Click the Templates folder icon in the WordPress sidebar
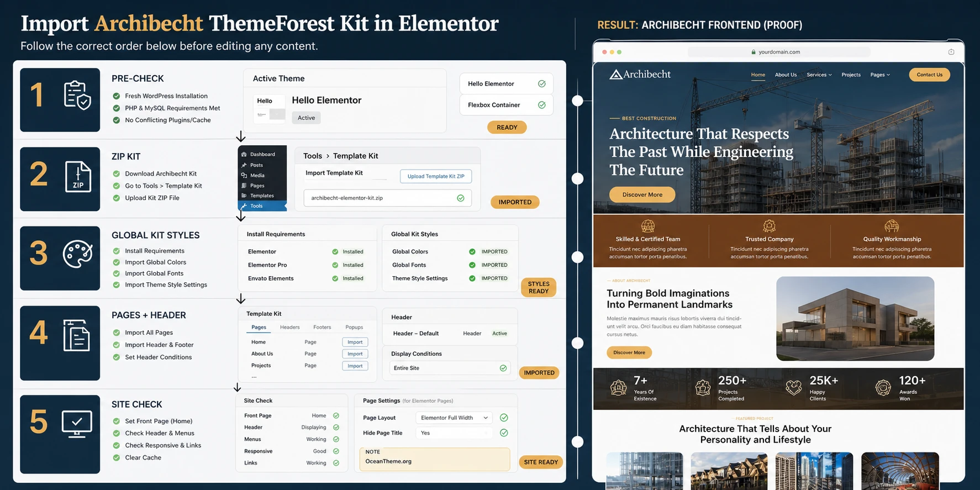The width and height of the screenshot is (980, 490). [x=244, y=196]
